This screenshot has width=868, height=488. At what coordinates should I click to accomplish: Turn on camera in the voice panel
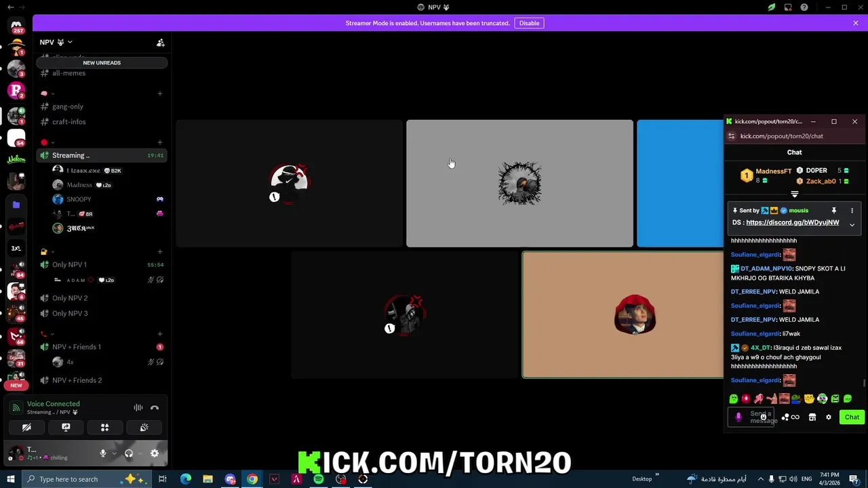point(26,428)
